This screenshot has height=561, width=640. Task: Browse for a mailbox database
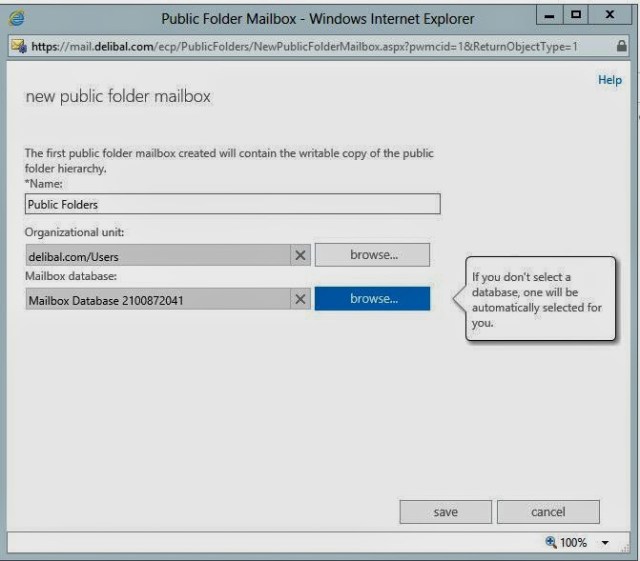tap(372, 299)
